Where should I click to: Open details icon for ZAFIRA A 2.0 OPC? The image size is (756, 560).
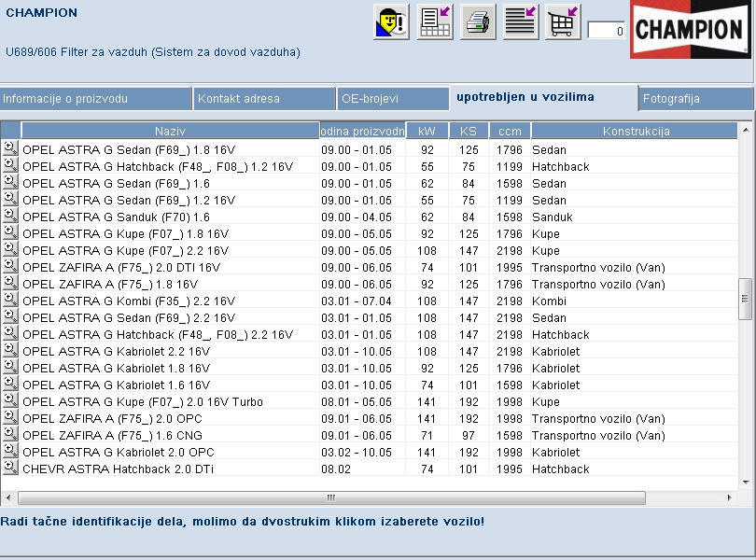pyautogui.click(x=10, y=417)
